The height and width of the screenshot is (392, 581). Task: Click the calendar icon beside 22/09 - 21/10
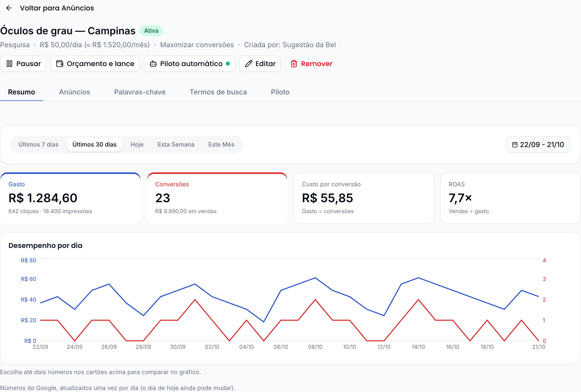pyautogui.click(x=515, y=145)
